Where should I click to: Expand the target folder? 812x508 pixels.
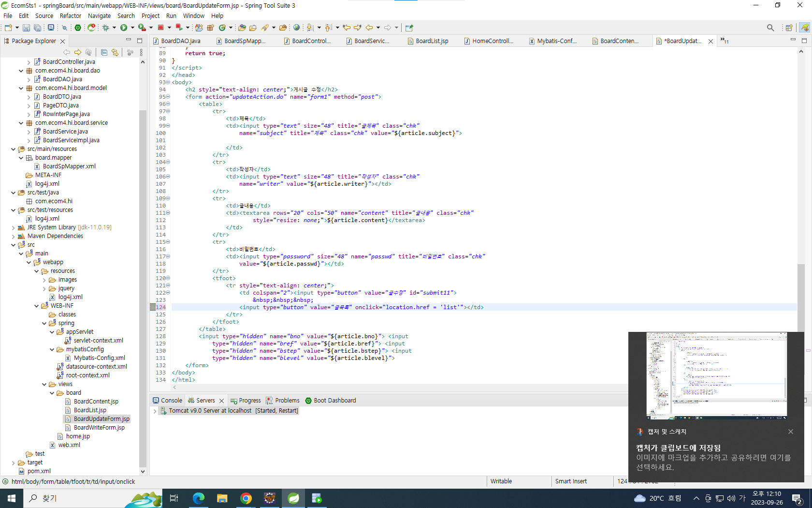[x=13, y=463]
